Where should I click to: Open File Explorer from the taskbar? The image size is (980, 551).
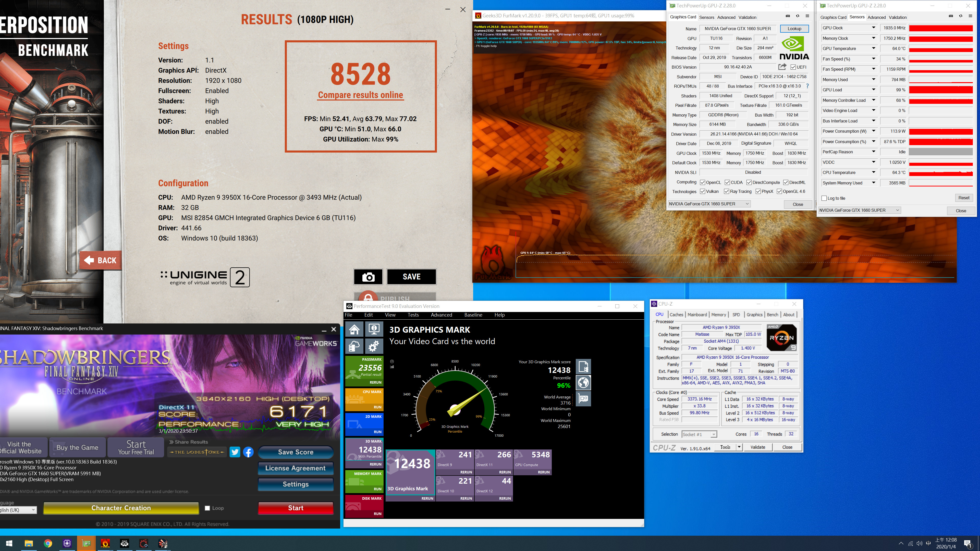[29, 543]
